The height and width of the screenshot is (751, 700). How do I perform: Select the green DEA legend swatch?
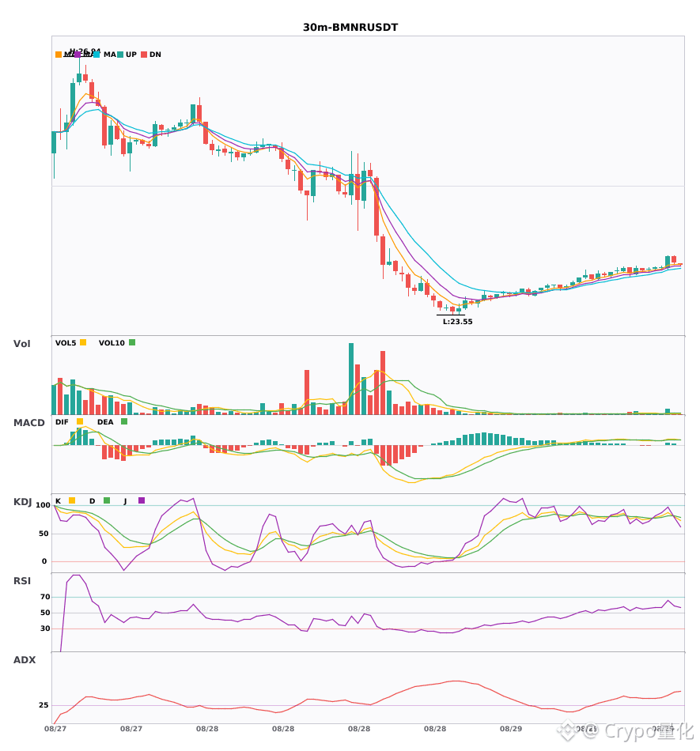[124, 421]
